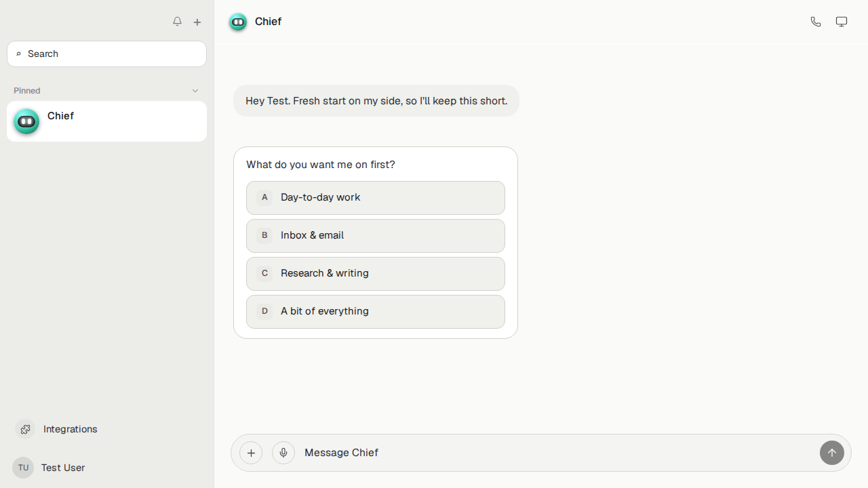Select option D A bit of everything

(376, 312)
